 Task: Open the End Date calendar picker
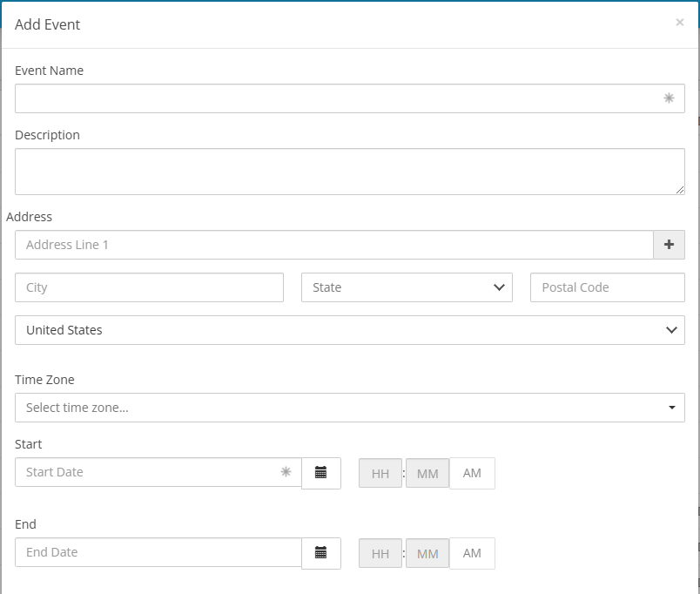[321, 553]
